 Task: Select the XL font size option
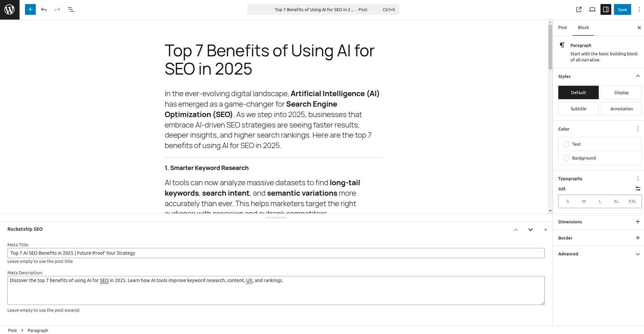616,201
